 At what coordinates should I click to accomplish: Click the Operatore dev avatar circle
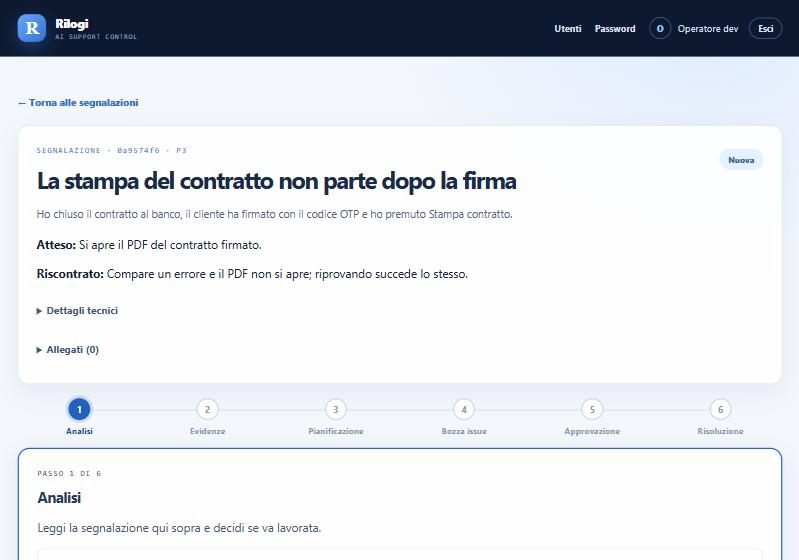click(660, 29)
